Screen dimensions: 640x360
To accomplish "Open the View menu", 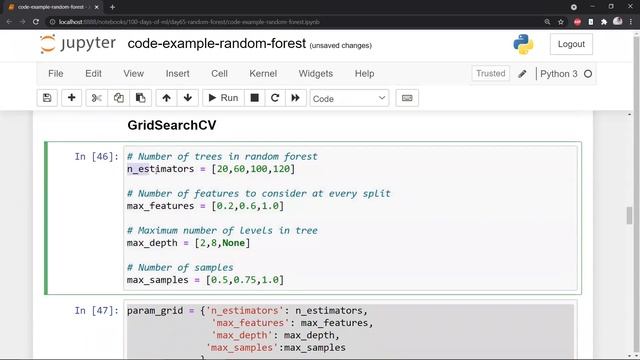I will [x=133, y=73].
